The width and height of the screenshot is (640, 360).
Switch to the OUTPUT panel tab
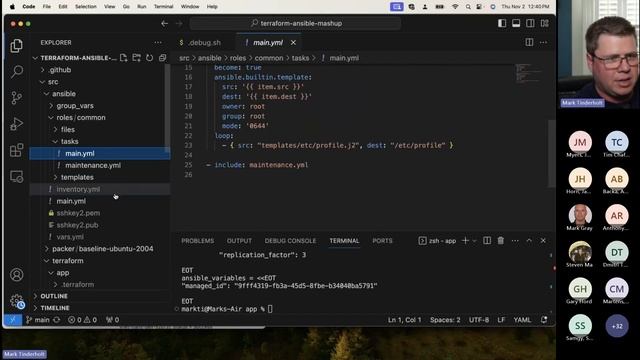click(239, 241)
